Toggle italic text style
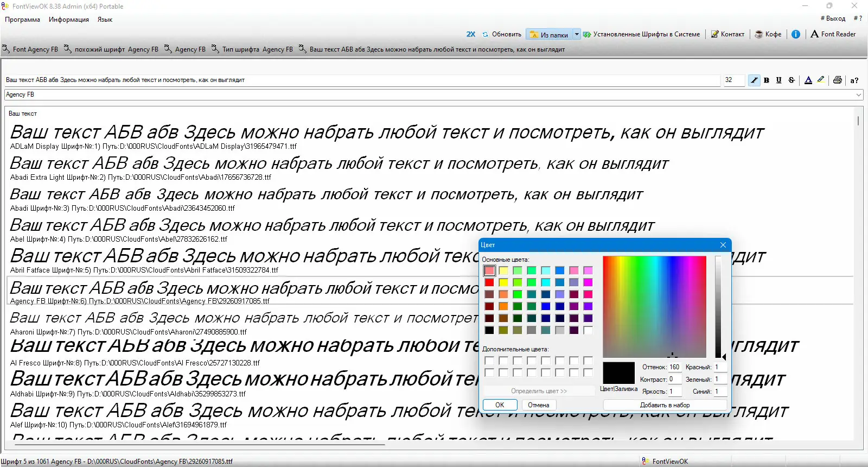The height and width of the screenshot is (467, 868). (754, 80)
